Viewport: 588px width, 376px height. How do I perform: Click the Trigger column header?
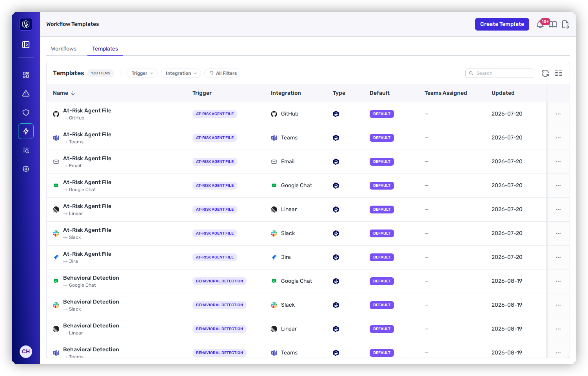202,93
